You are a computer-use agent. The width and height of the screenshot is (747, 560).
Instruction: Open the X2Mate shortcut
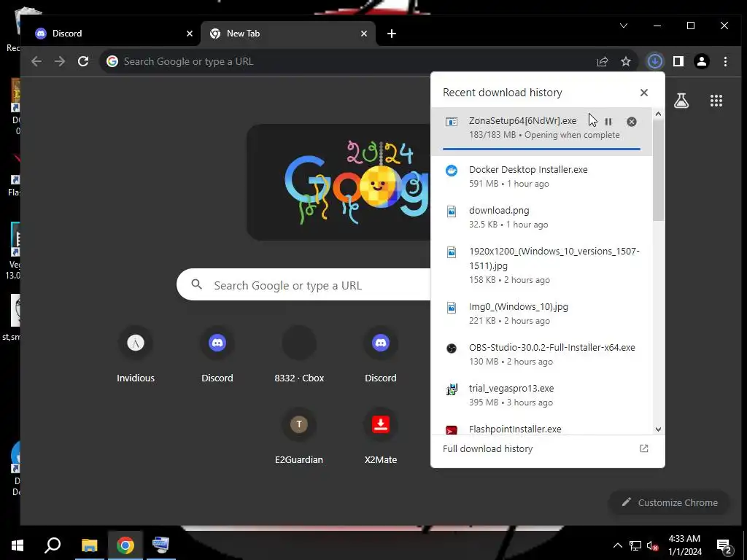[381, 437]
